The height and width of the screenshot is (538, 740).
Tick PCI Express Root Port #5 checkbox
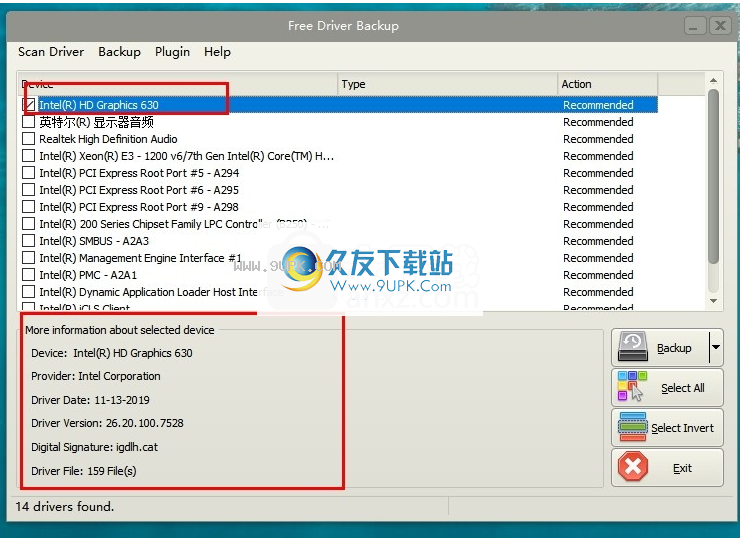coord(29,173)
